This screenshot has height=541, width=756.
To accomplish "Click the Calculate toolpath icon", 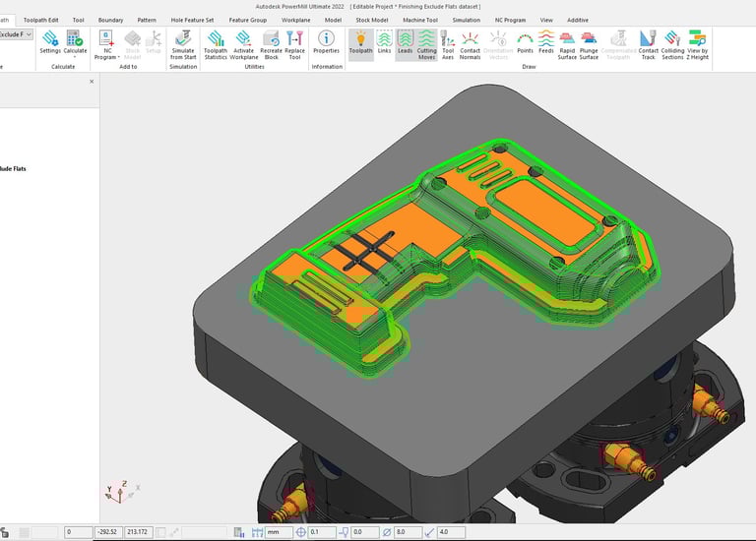I will [75, 39].
